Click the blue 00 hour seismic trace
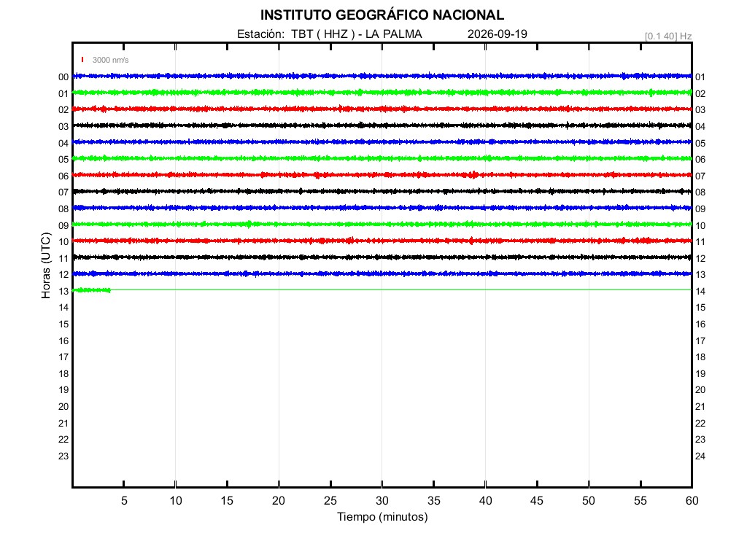This screenshot has height=560, width=747. click(382, 76)
